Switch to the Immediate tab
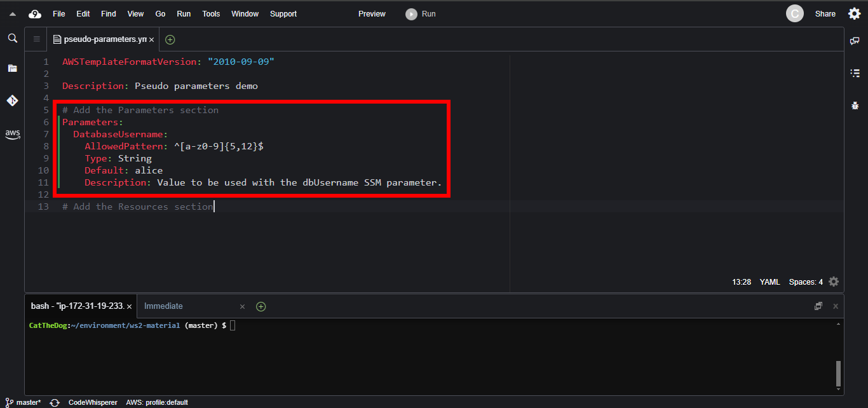The height and width of the screenshot is (408, 868). click(163, 306)
